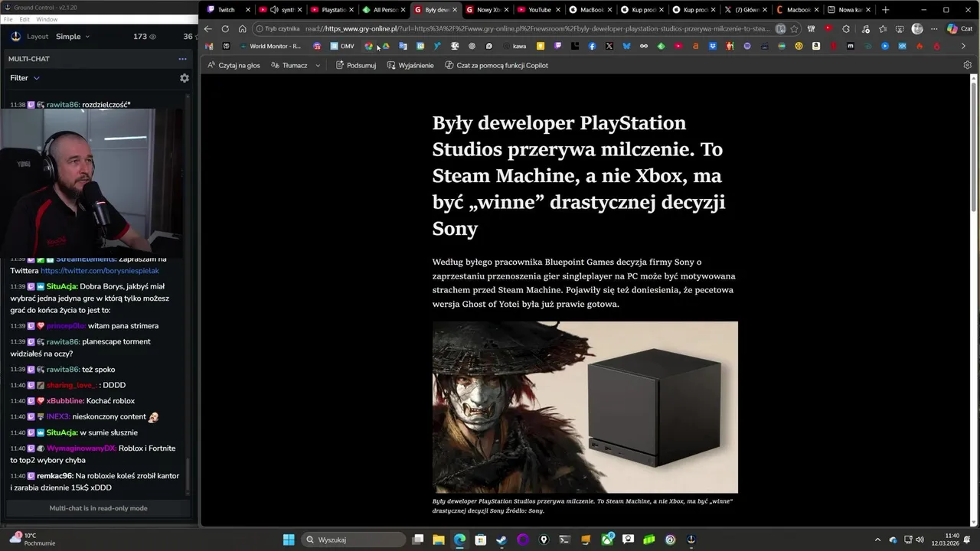This screenshot has width=980, height=551.
Task: Open the Edit menu in Ground Control
Action: point(24,19)
